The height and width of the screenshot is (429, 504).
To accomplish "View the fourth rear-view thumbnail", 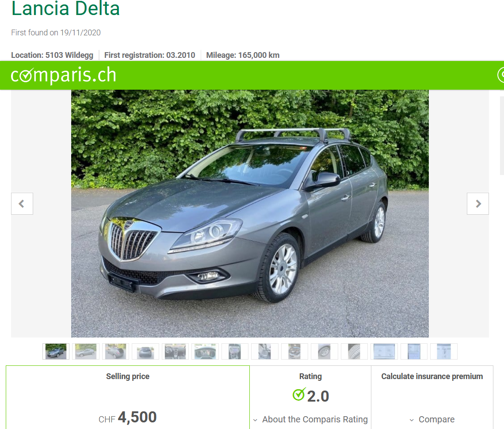I will coord(145,351).
